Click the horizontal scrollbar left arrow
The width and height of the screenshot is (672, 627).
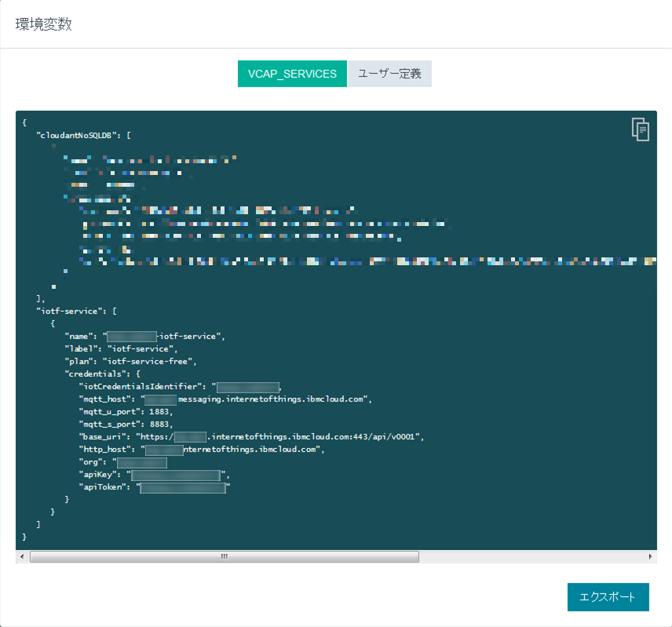pyautogui.click(x=22, y=556)
